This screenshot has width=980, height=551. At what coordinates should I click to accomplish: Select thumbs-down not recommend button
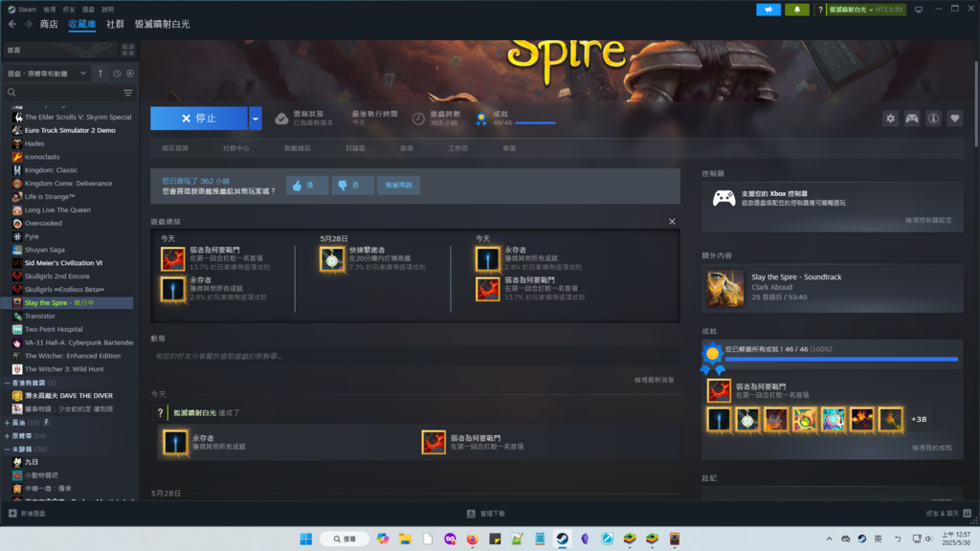click(x=352, y=185)
